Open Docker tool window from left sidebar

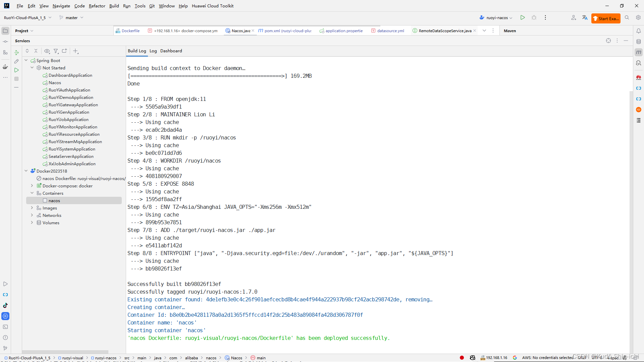[x=5, y=67]
